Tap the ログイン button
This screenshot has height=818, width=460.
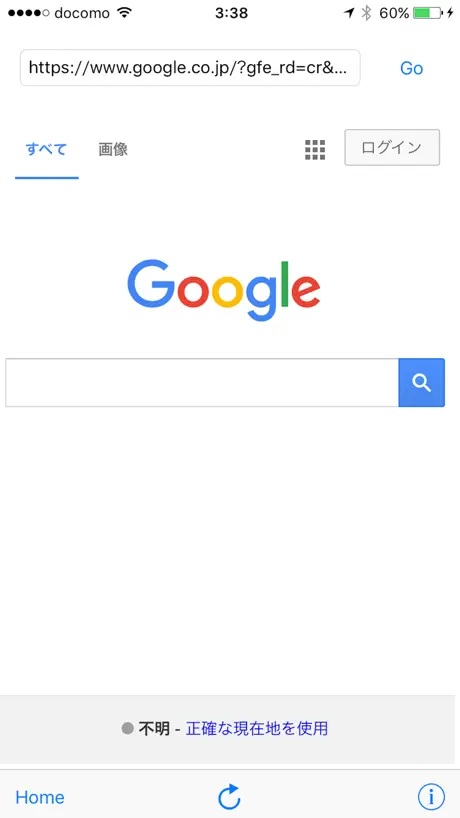click(392, 148)
